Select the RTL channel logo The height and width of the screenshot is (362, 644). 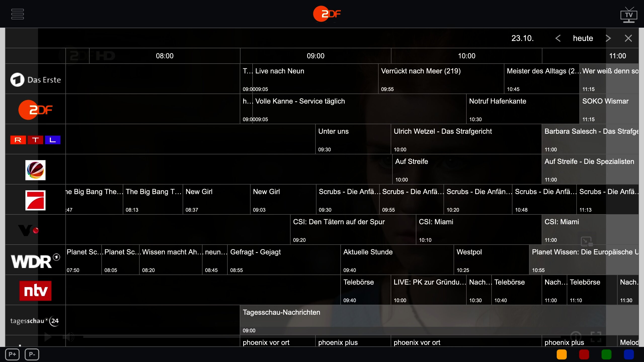click(x=35, y=140)
